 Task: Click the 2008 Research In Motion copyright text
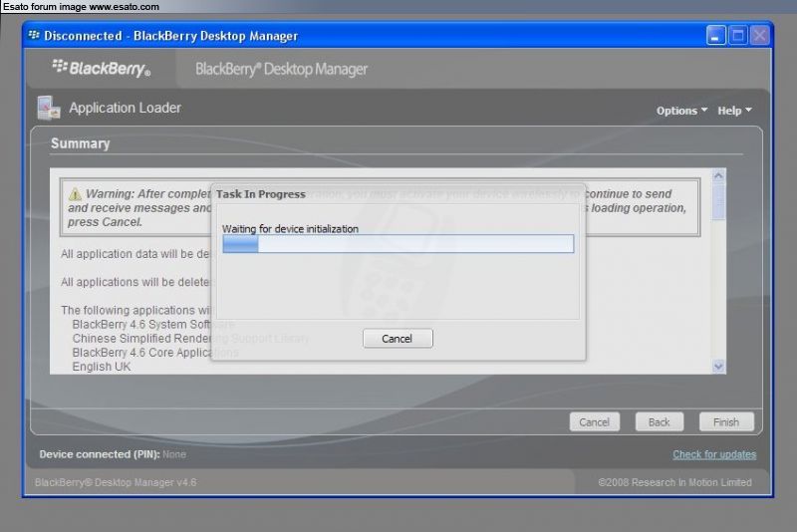(674, 482)
